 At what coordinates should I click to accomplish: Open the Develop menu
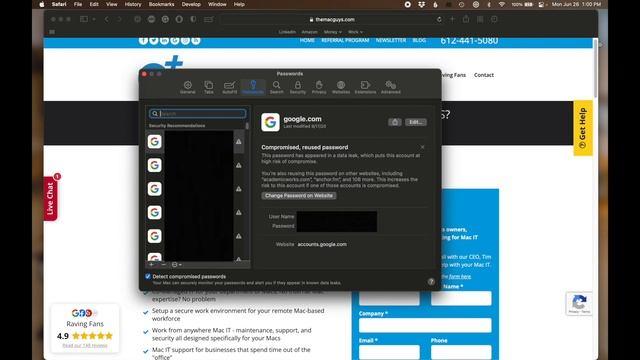tap(191, 4)
